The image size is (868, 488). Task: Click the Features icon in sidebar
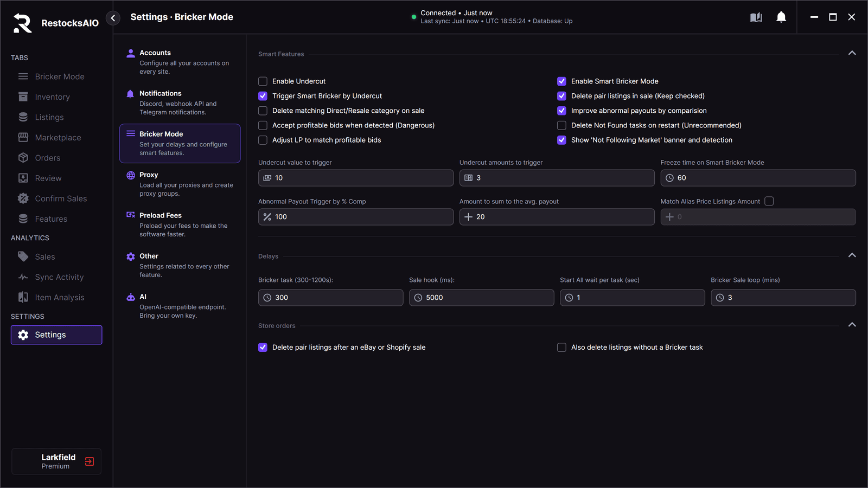click(x=23, y=219)
